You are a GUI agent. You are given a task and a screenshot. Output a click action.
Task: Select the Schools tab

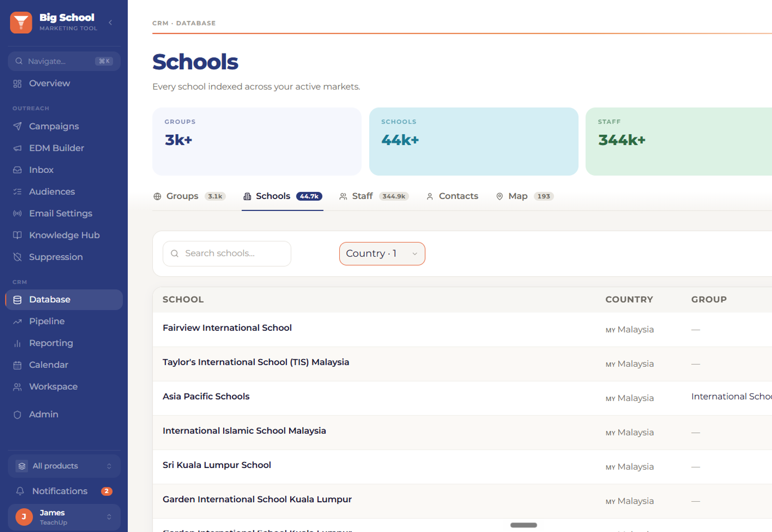[x=282, y=196]
